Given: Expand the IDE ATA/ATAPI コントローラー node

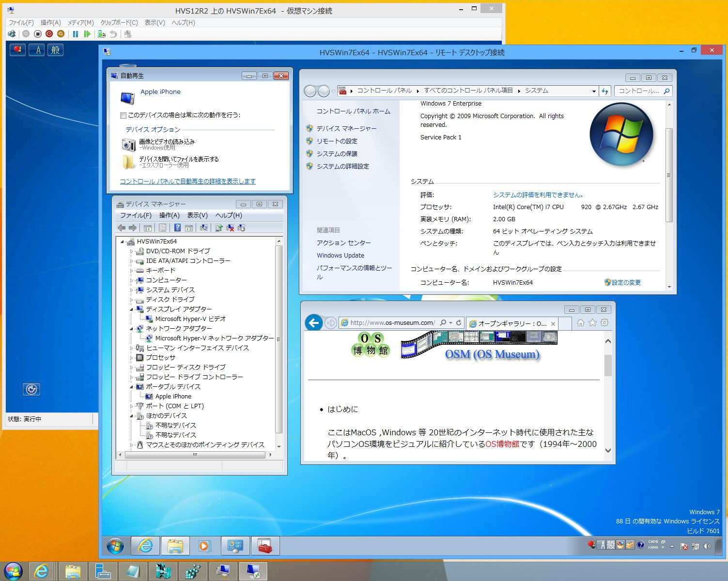Looking at the screenshot, I should (x=131, y=261).
